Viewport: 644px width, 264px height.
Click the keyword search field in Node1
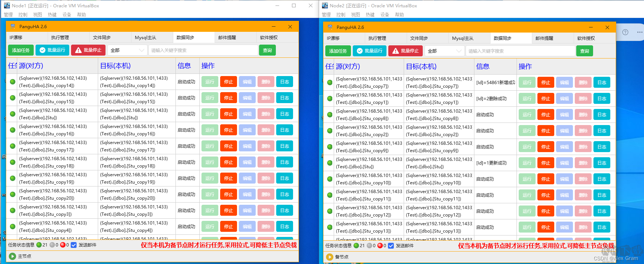(203, 50)
